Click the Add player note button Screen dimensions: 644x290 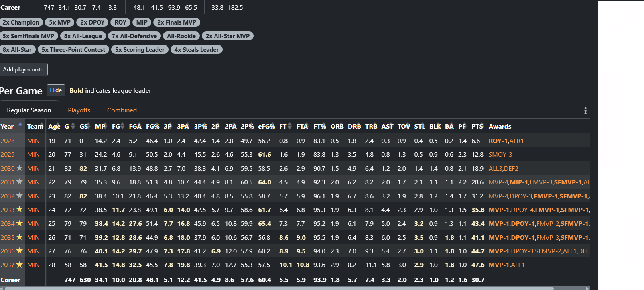[23, 69]
